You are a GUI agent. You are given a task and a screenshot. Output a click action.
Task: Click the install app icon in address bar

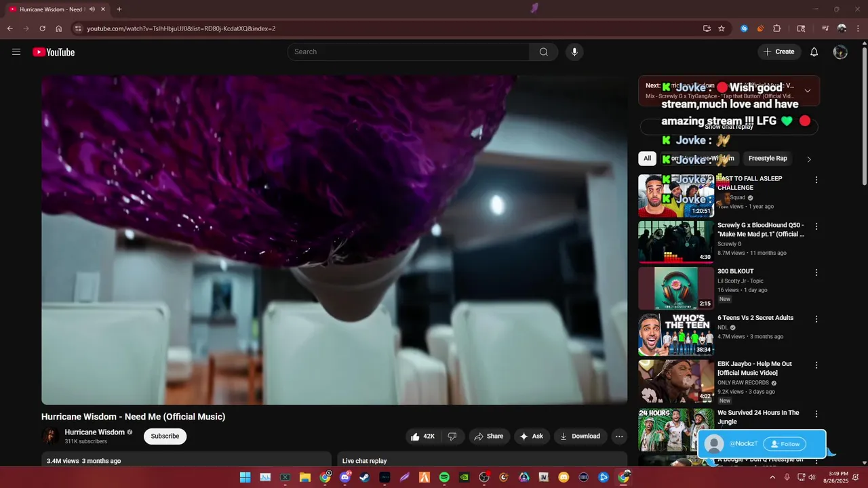pos(707,28)
